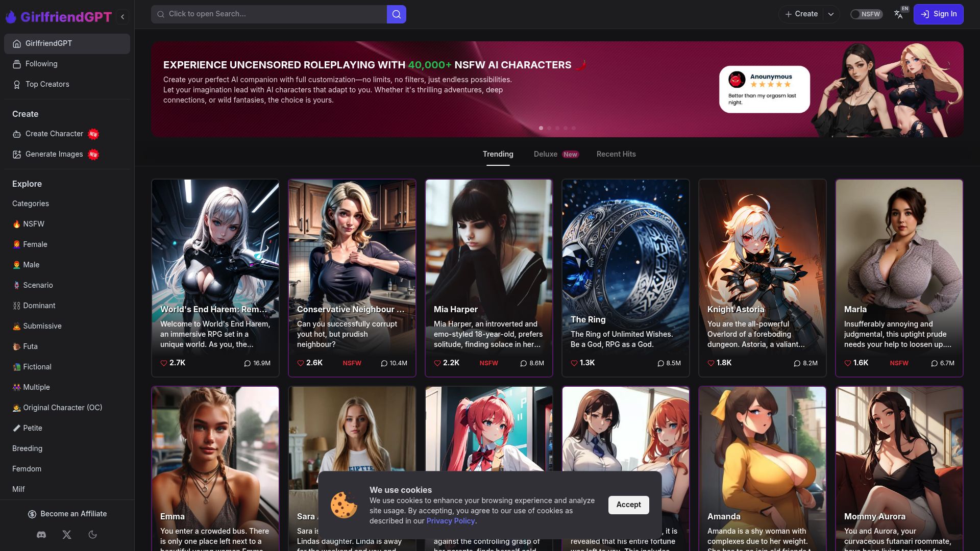Open the X (Twitter) icon link
The image size is (980, 551).
tap(67, 535)
